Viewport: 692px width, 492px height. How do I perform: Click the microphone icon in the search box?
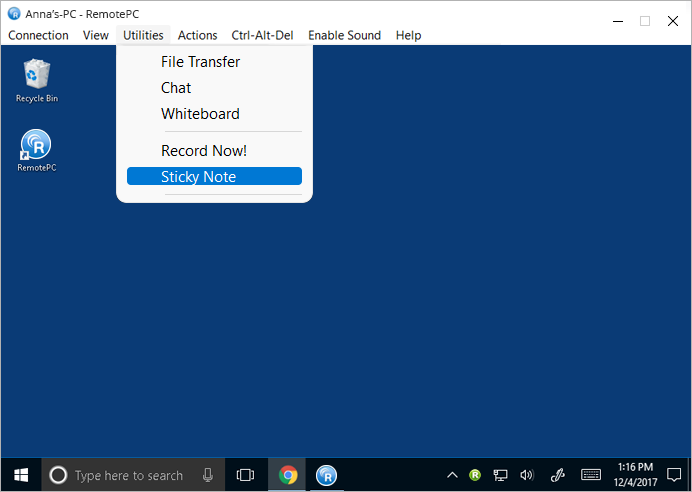pos(207,475)
